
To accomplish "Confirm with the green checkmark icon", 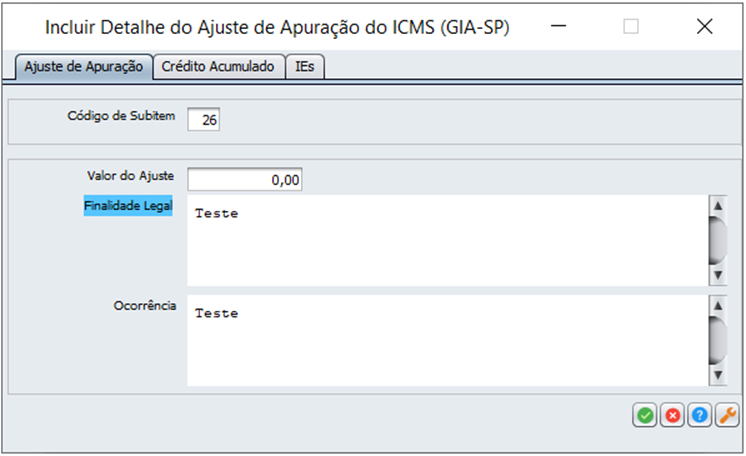I will (x=645, y=415).
